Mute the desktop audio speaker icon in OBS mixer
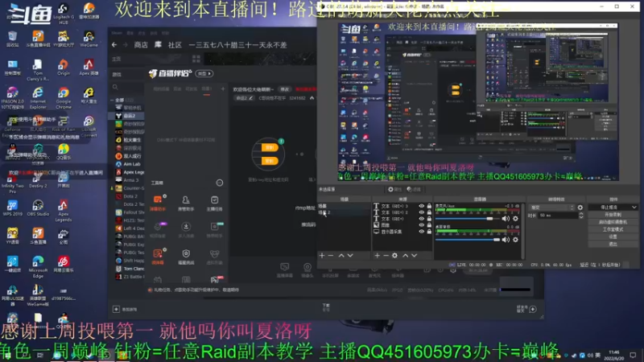644x362 pixels. [506, 240]
